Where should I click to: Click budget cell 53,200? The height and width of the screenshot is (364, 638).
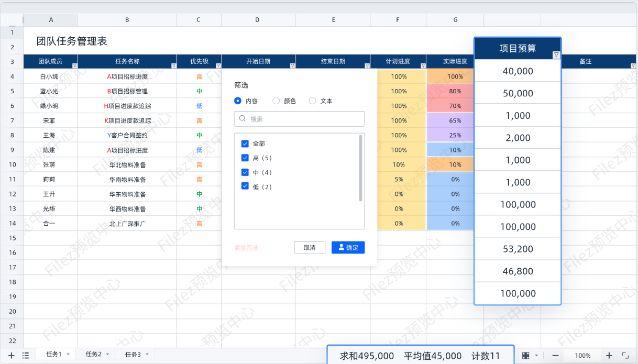(518, 249)
